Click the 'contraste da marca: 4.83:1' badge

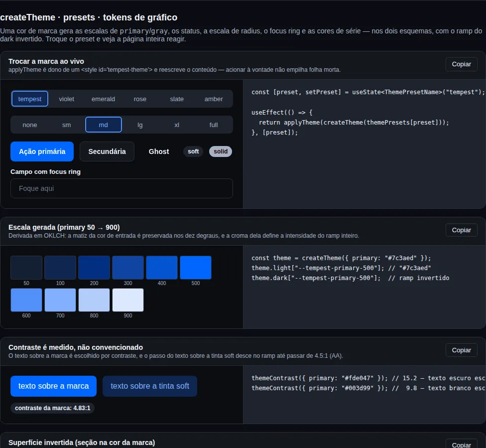point(52,408)
